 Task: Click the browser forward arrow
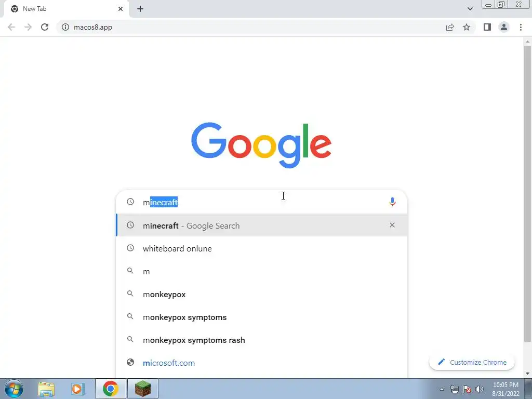point(28,27)
